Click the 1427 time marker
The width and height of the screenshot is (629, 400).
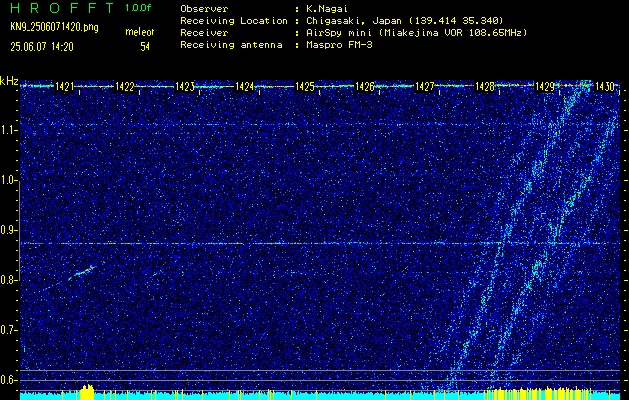(x=424, y=86)
